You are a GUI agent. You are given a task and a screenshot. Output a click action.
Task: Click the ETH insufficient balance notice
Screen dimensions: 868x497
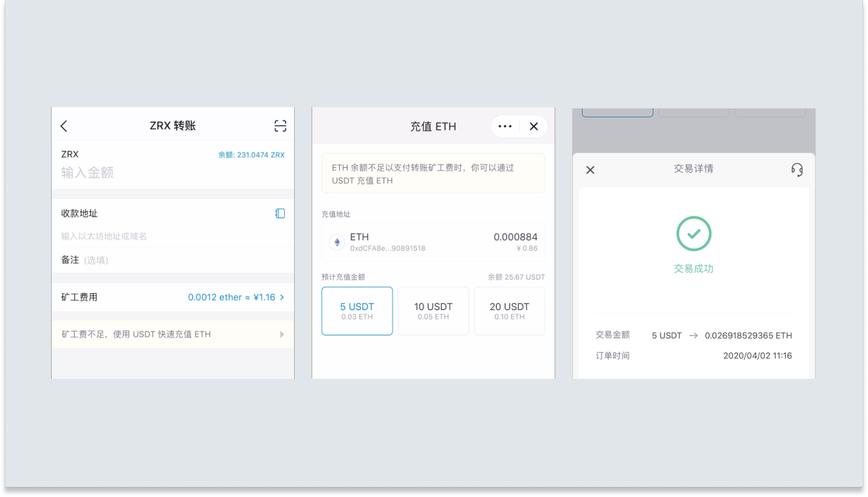click(x=433, y=173)
